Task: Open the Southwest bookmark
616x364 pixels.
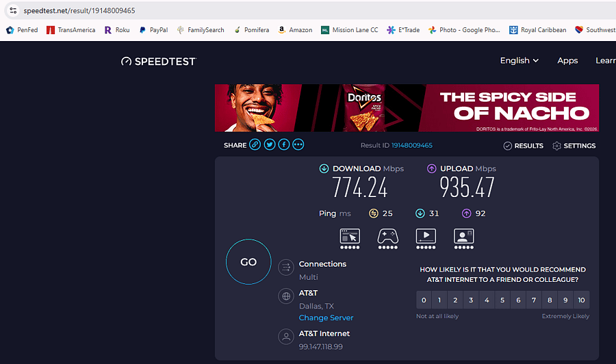Action: click(x=595, y=30)
